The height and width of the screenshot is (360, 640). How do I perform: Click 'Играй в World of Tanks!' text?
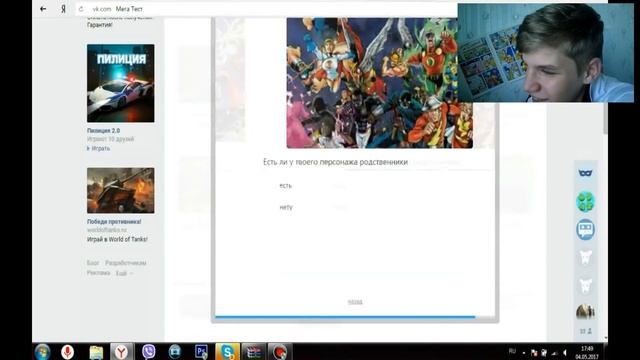pos(117,239)
